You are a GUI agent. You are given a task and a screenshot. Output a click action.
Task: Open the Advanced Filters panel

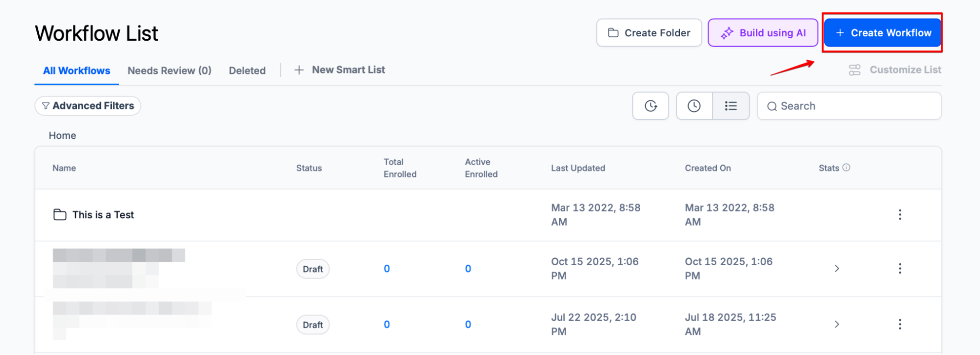[88, 106]
